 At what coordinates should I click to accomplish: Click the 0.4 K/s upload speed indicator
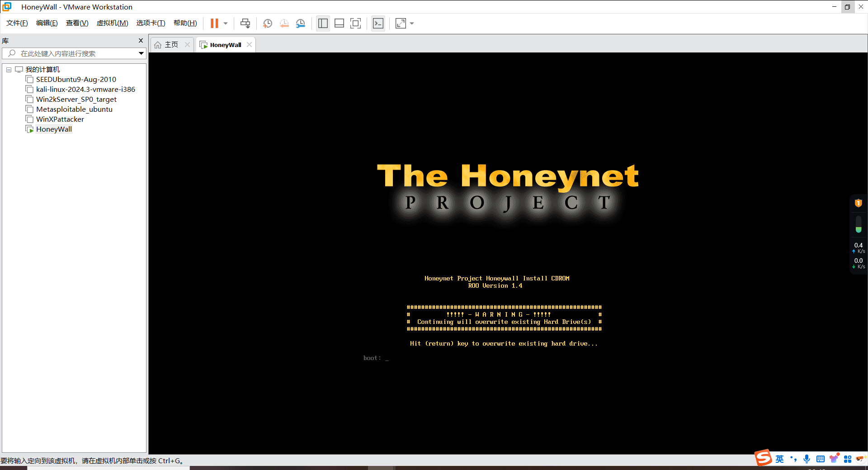(x=859, y=248)
